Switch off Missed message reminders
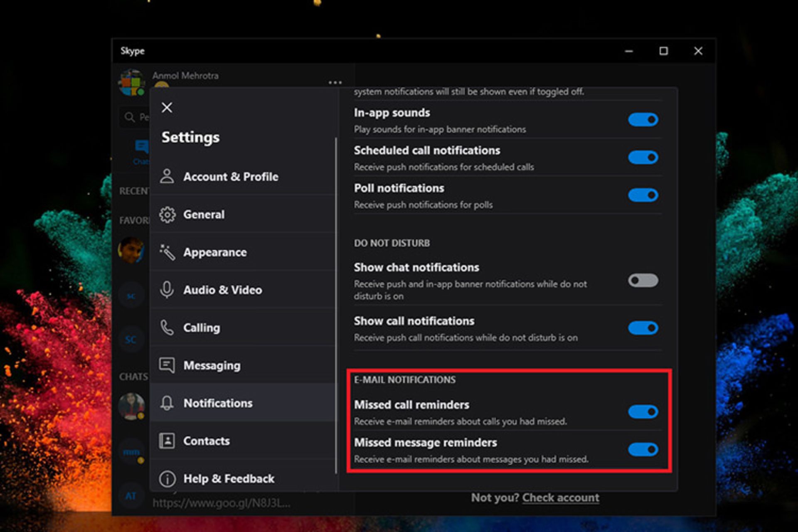 click(643, 449)
